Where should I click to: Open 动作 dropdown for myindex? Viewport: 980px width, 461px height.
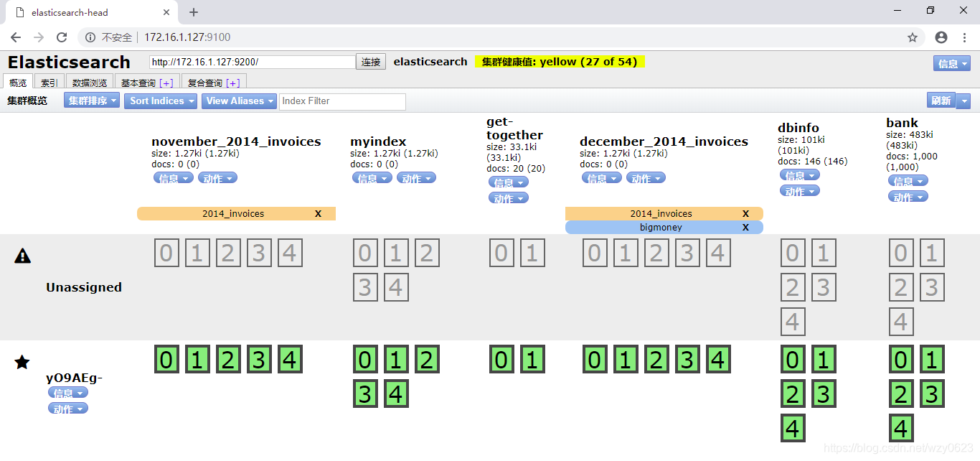click(x=416, y=178)
